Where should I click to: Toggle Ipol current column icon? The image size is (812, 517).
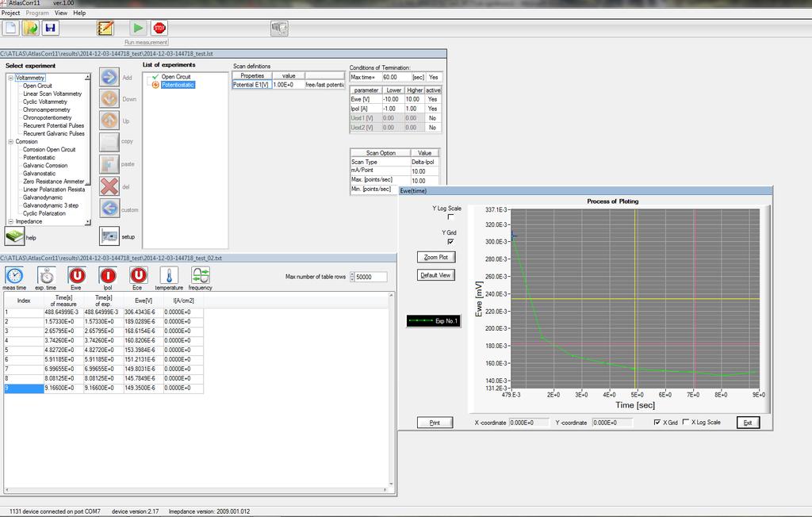pos(108,275)
